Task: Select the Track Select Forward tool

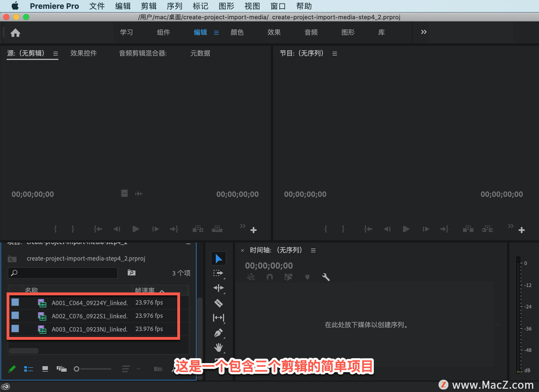Action: click(218, 273)
